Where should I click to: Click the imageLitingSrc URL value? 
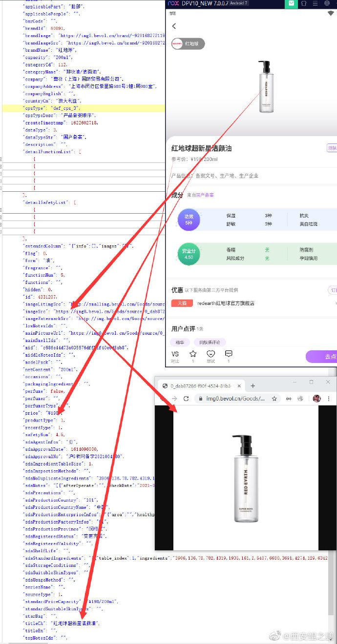(118, 303)
